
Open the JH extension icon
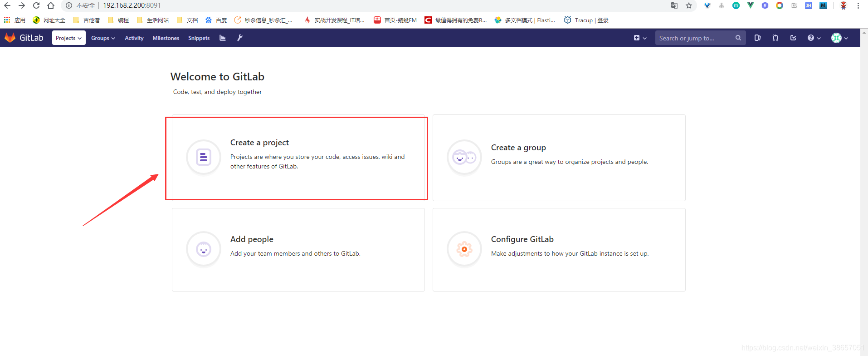pyautogui.click(x=809, y=5)
